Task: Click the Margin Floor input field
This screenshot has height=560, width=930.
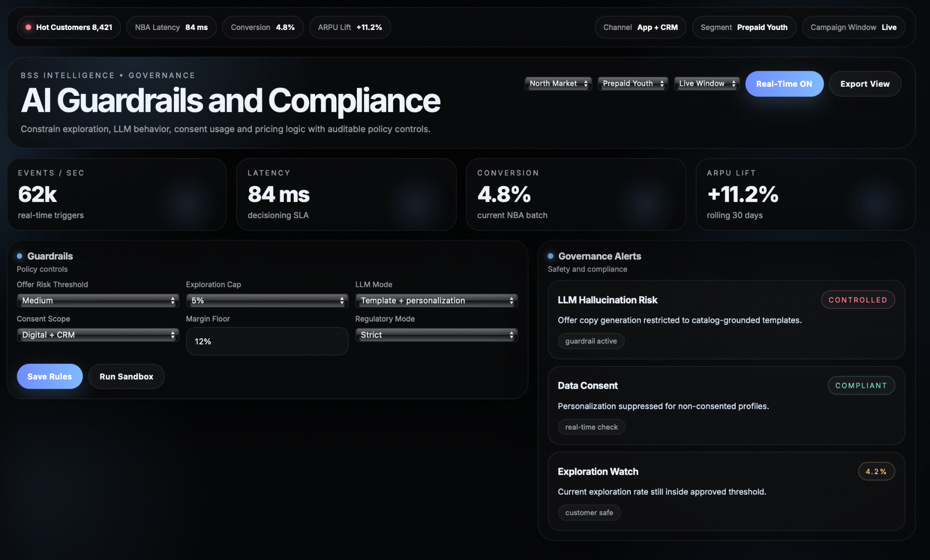Action: click(x=267, y=341)
